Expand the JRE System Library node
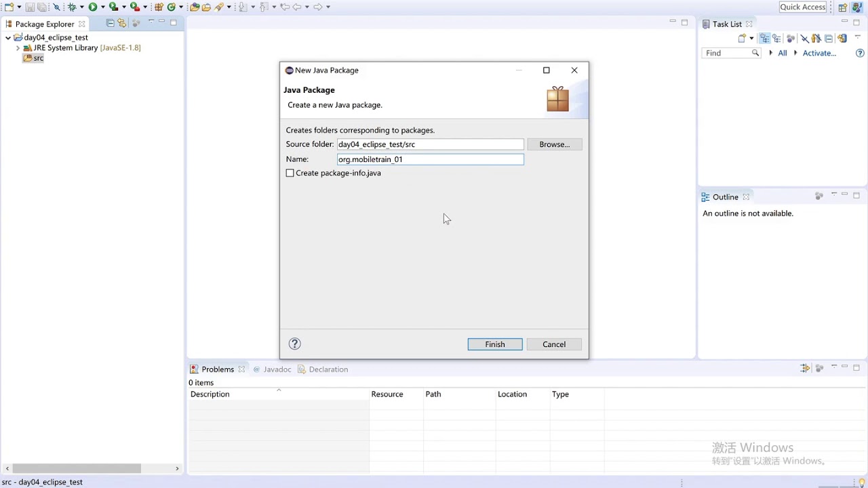Image resolution: width=868 pixels, height=488 pixels. click(x=18, y=48)
